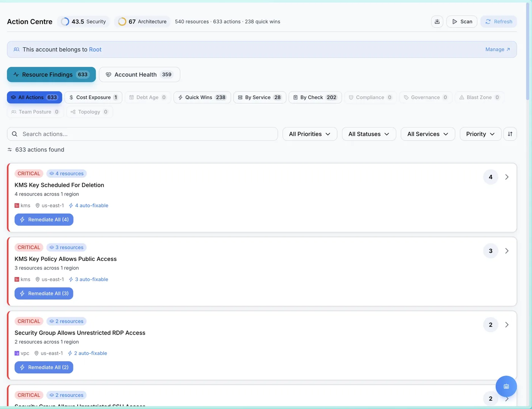Click the 4 resources badge
Viewport: 532px width, 409px height.
[66, 174]
